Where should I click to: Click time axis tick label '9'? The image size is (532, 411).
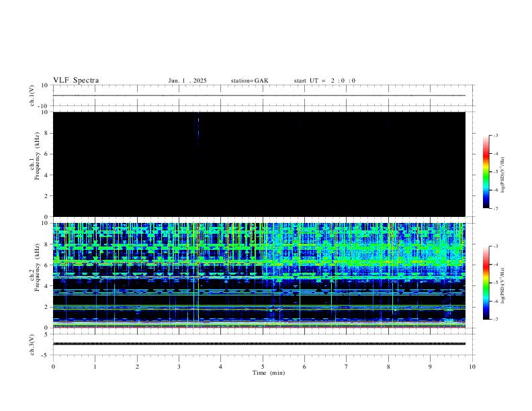430,367
